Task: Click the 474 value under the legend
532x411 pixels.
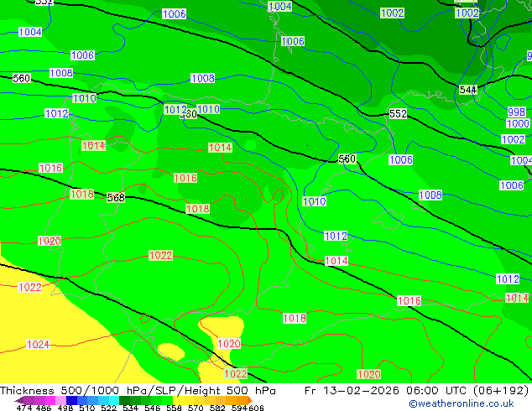Action: pyautogui.click(x=24, y=408)
